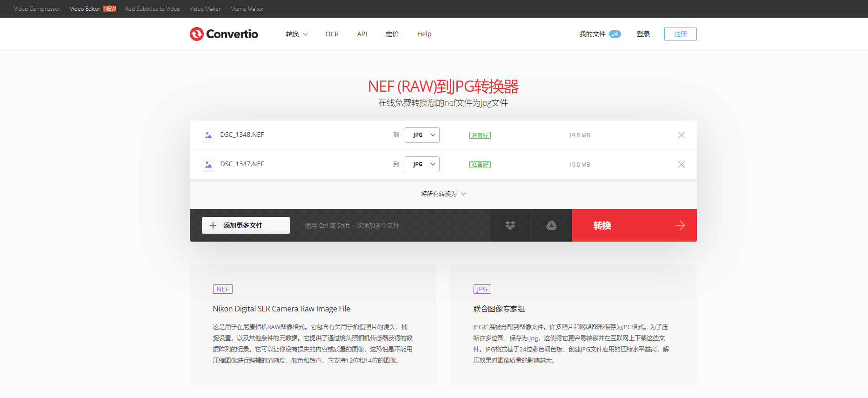The width and height of the screenshot is (868, 398).
Task: Remove DSC_1347.NEF with its X icon
Action: (x=681, y=164)
